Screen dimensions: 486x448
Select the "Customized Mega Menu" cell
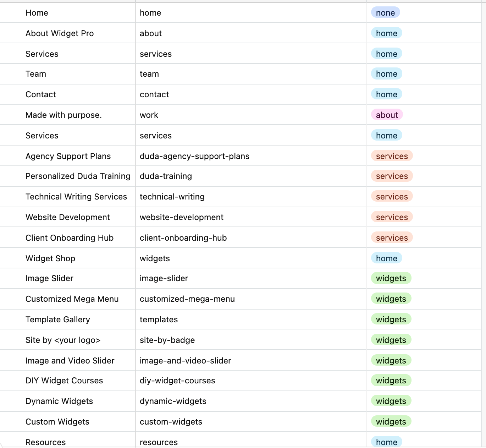pos(72,299)
